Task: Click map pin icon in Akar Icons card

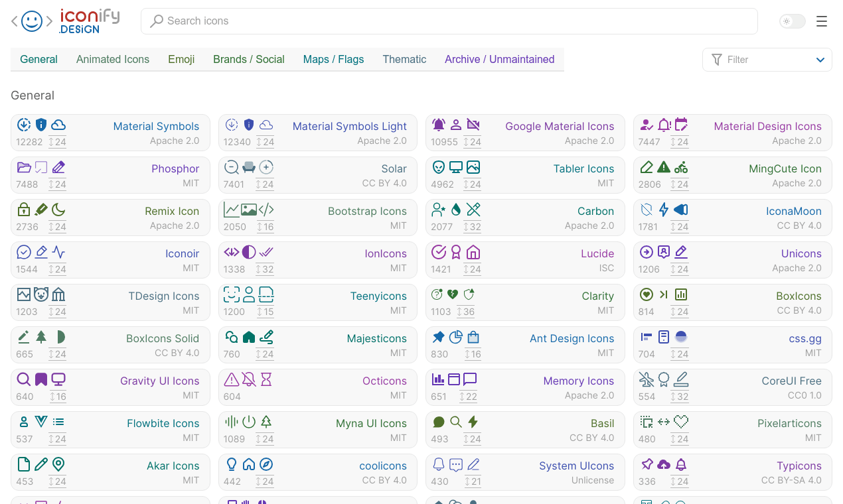Action: 58,464
